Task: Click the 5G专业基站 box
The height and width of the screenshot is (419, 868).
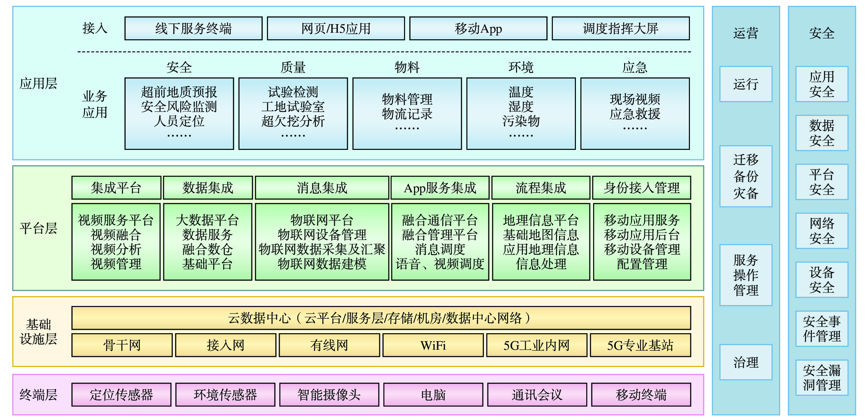Action: click(x=640, y=345)
